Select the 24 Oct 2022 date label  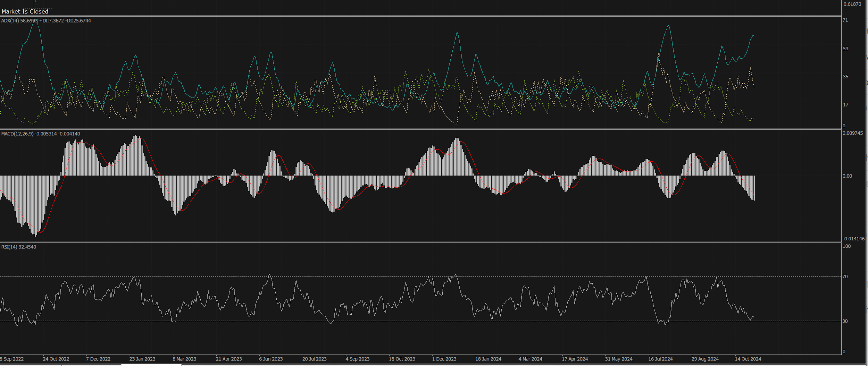pyautogui.click(x=56, y=359)
